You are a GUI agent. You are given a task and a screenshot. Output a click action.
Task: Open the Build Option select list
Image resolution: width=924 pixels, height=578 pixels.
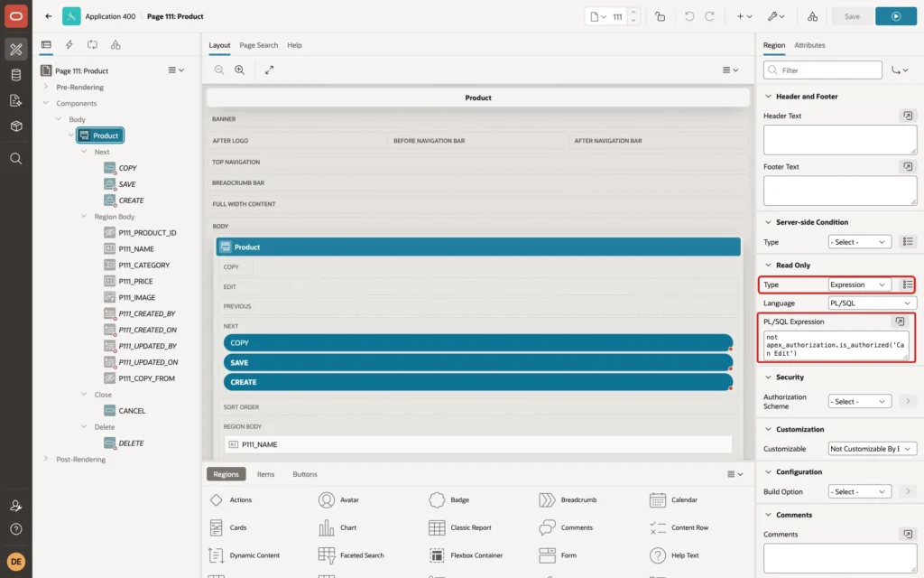(x=859, y=492)
